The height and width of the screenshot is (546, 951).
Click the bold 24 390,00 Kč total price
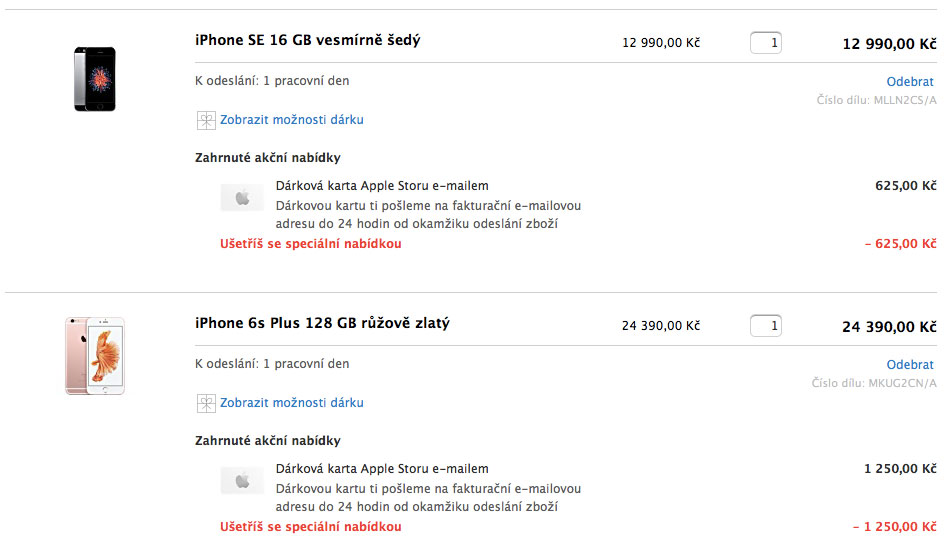click(x=889, y=327)
